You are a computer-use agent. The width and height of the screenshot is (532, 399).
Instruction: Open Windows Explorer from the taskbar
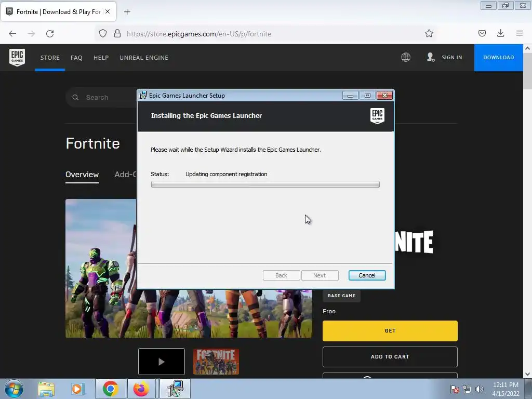click(x=46, y=389)
